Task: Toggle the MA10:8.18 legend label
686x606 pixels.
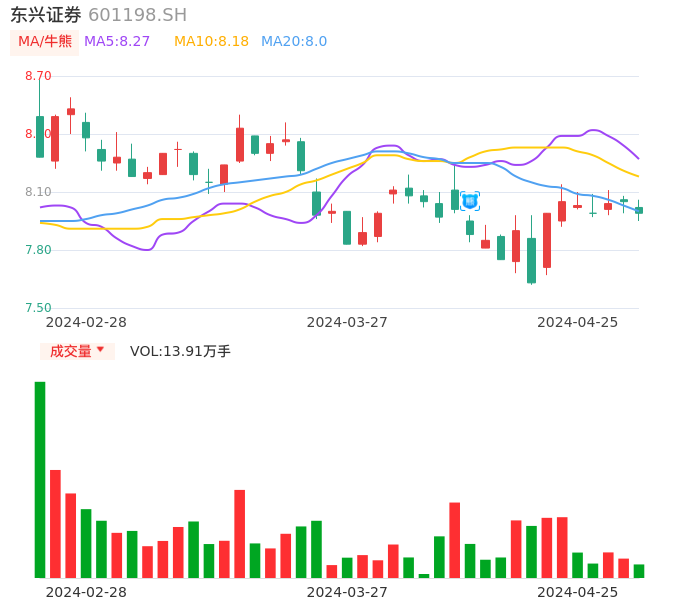Action: pyautogui.click(x=211, y=42)
